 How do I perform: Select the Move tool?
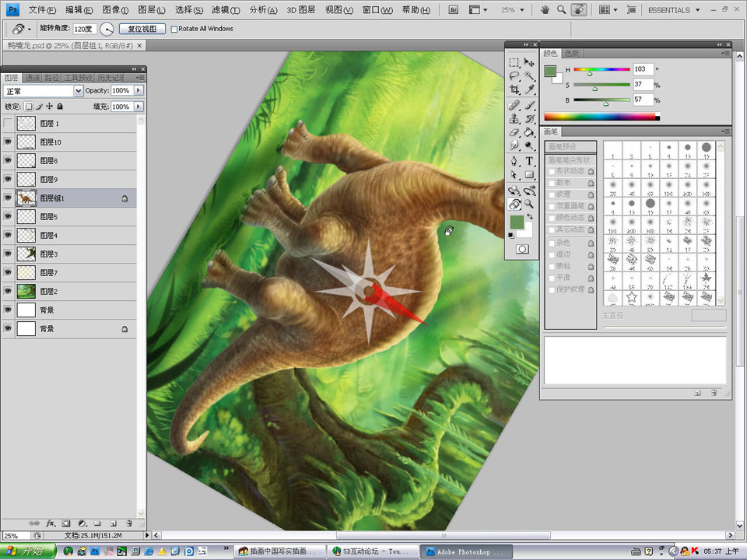point(529,62)
